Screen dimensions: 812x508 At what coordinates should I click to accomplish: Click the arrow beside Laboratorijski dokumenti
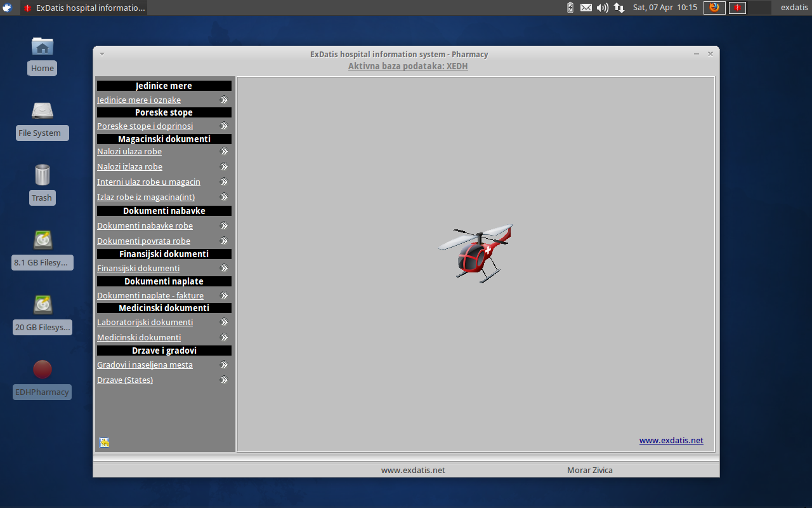click(x=224, y=322)
